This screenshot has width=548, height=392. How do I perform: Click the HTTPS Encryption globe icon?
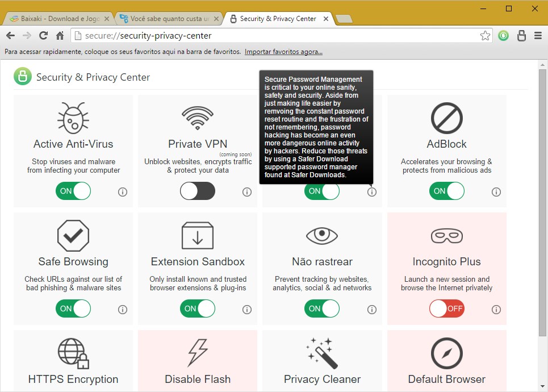(73, 353)
